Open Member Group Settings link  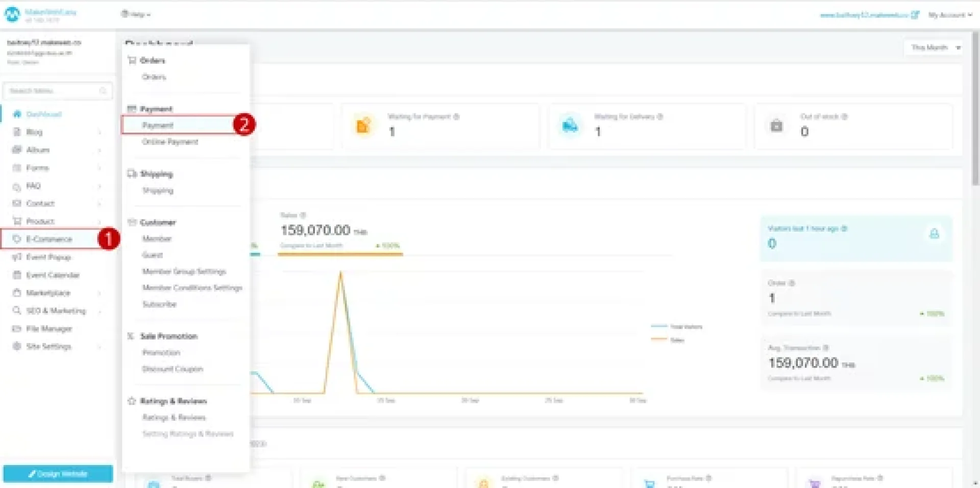point(184,271)
